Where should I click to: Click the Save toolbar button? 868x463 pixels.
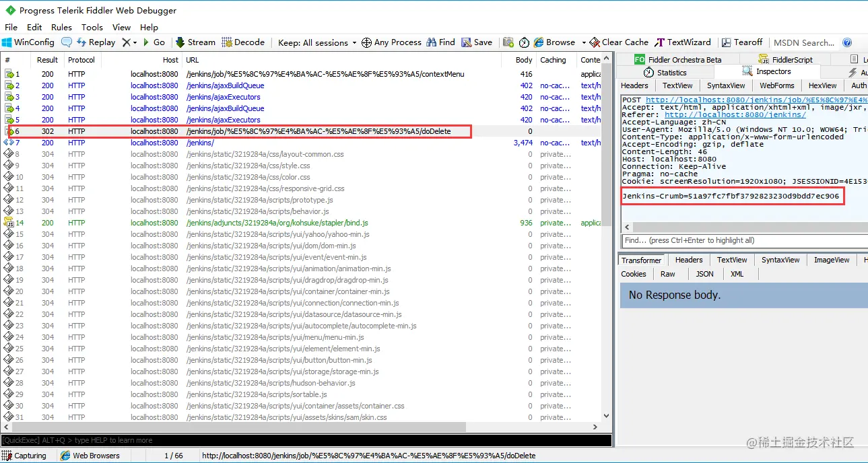point(477,42)
